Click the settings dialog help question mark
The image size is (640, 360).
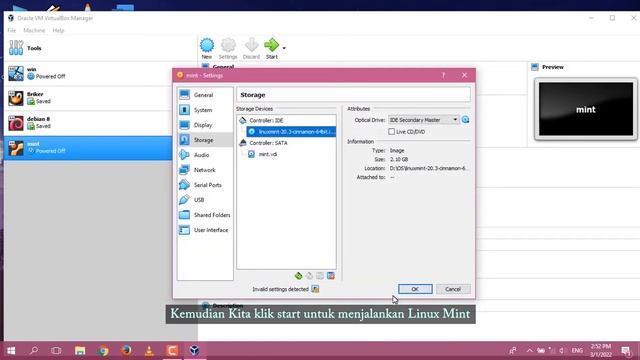pyautogui.click(x=443, y=75)
